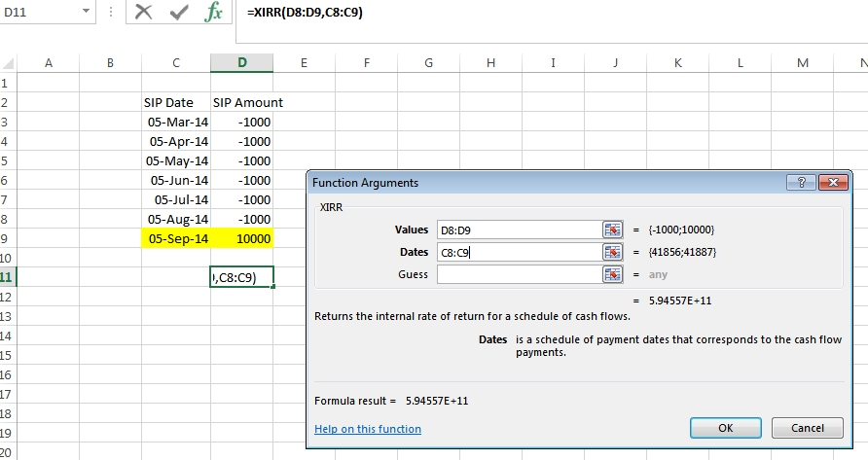868x460 pixels.
Task: Cancel the formula entry with the X icon
Action: click(143, 12)
